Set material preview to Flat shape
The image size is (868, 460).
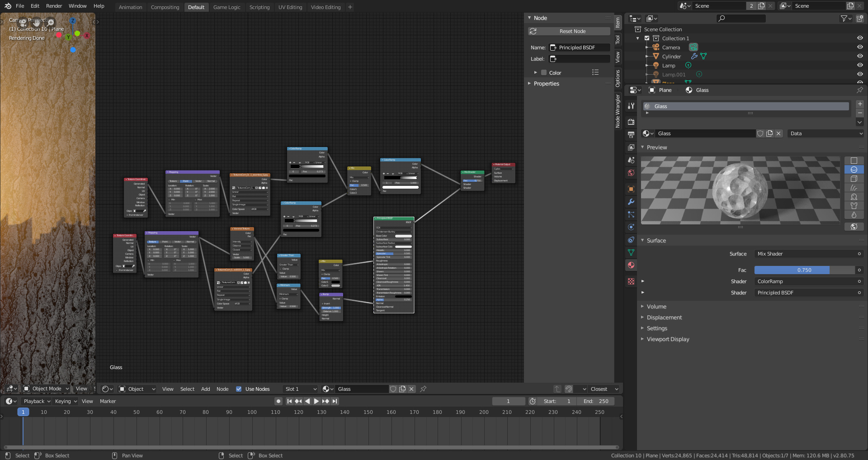click(x=854, y=161)
